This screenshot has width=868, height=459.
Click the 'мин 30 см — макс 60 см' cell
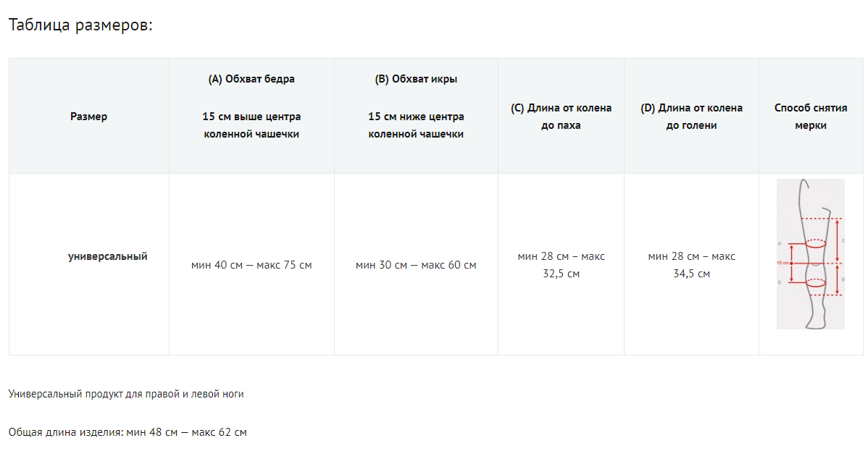pos(416,265)
